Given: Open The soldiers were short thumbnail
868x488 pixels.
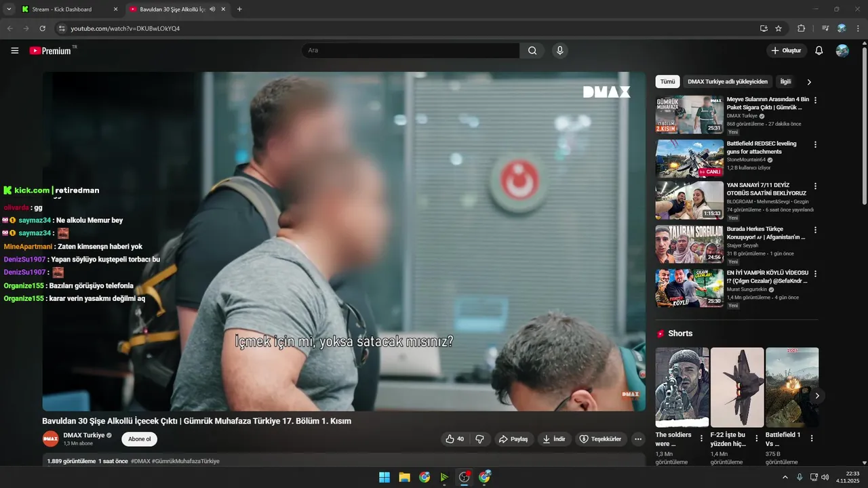Looking at the screenshot, I should click(682, 387).
